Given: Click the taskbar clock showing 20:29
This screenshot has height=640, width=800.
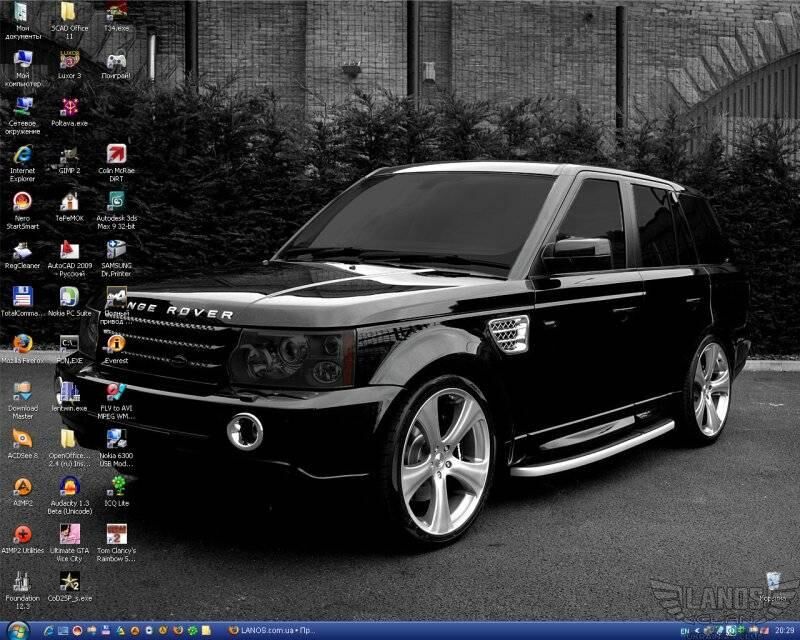Looking at the screenshot, I should (785, 631).
